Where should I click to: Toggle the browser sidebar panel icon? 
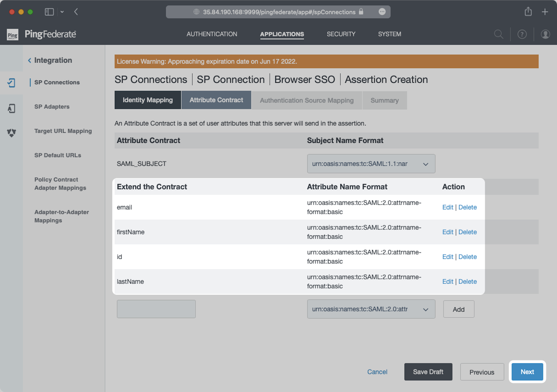click(x=49, y=12)
